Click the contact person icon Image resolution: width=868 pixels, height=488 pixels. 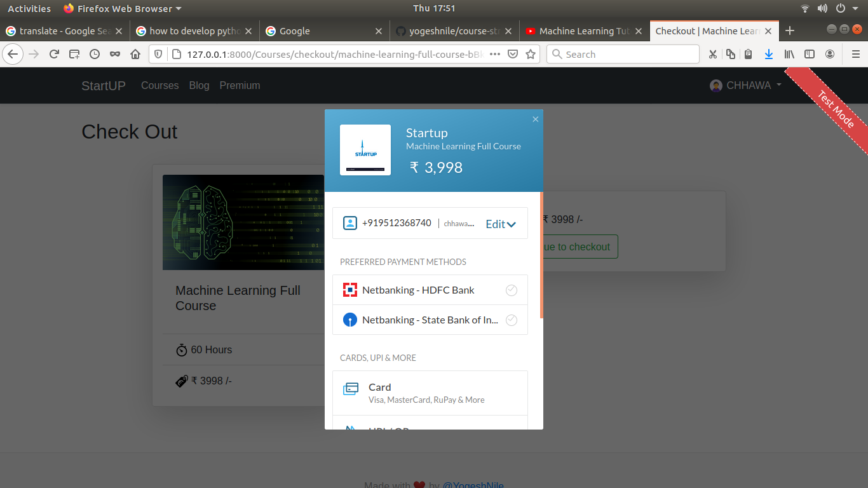click(350, 223)
